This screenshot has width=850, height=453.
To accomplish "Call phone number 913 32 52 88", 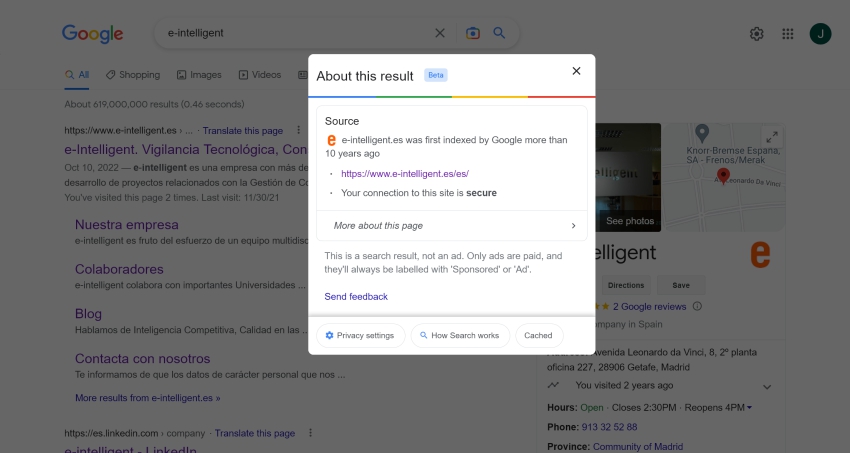I will pos(609,427).
